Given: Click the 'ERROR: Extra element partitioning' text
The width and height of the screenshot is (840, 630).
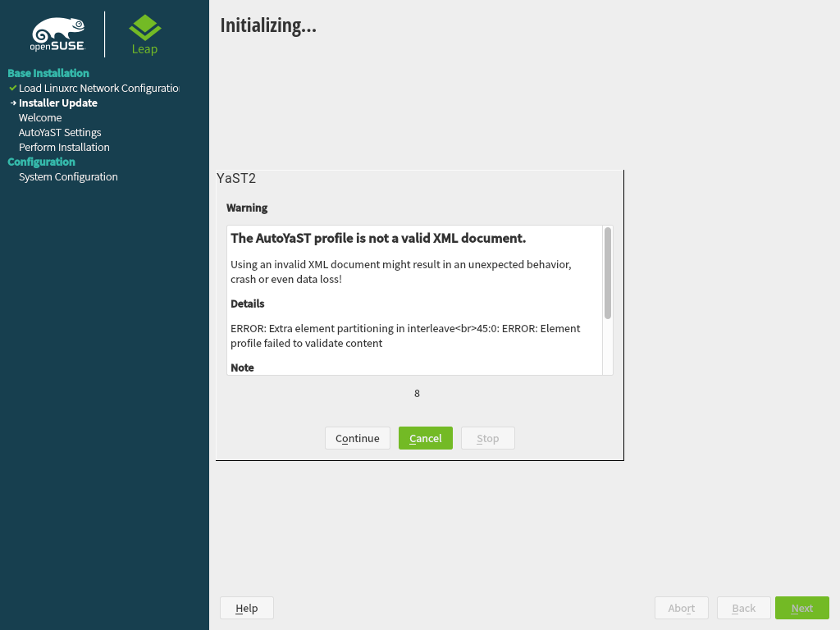Looking at the screenshot, I should tap(405, 336).
